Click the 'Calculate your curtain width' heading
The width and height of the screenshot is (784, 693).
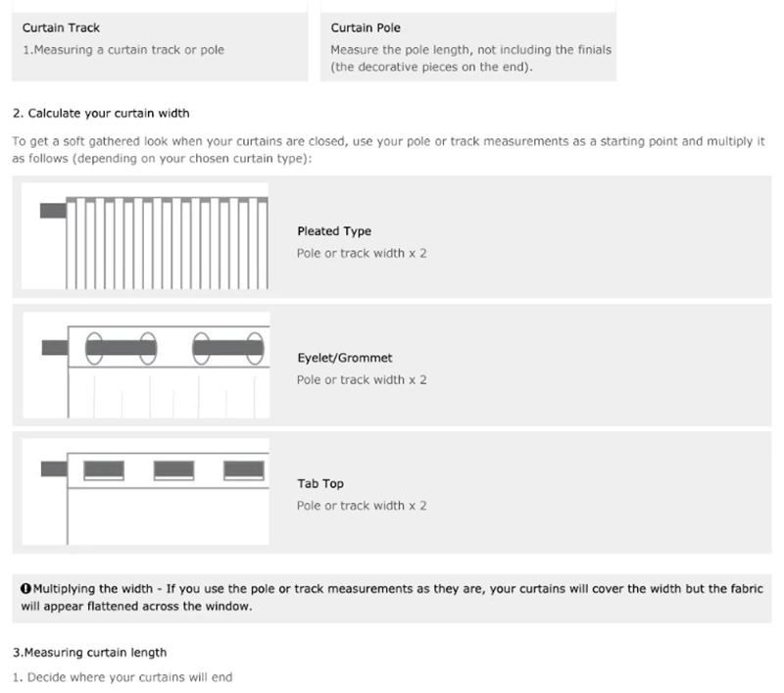pyautogui.click(x=101, y=114)
